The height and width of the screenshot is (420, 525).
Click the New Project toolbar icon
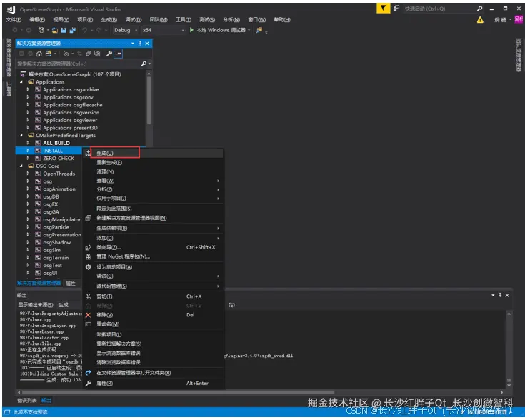41,30
